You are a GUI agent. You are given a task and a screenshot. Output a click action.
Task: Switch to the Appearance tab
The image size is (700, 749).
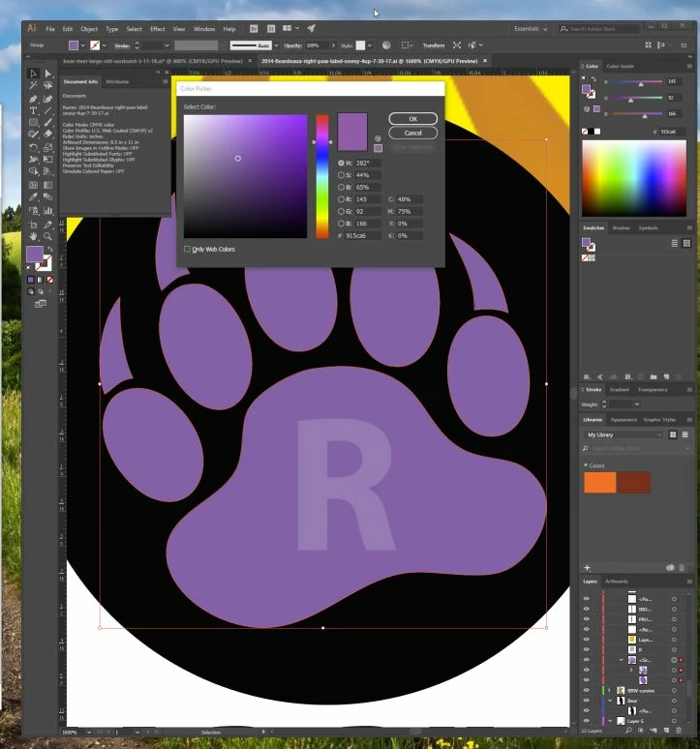pos(624,419)
